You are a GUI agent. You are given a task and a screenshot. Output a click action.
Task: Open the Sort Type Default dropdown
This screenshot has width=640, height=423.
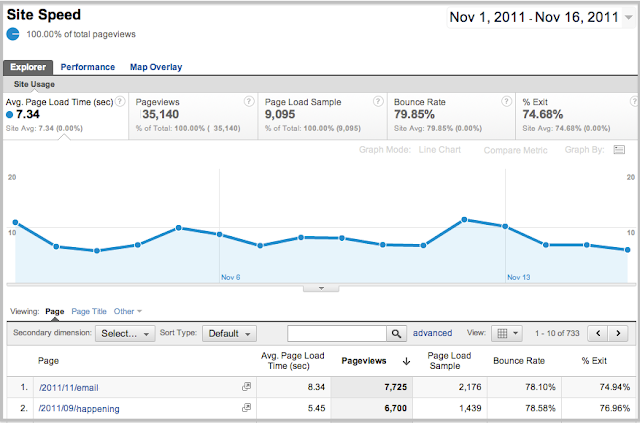[x=230, y=333]
